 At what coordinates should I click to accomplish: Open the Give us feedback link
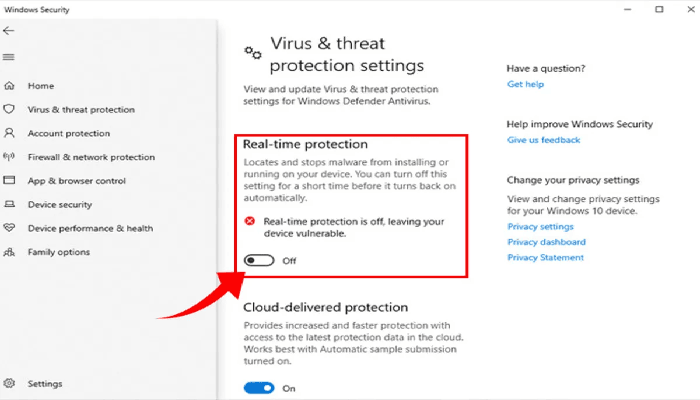click(543, 140)
